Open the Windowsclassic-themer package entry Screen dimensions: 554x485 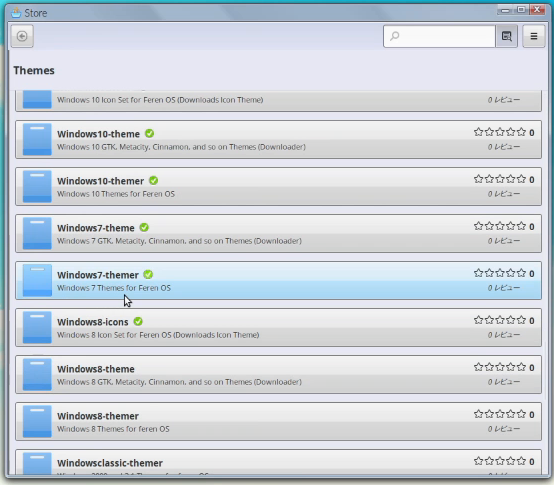[278, 462]
